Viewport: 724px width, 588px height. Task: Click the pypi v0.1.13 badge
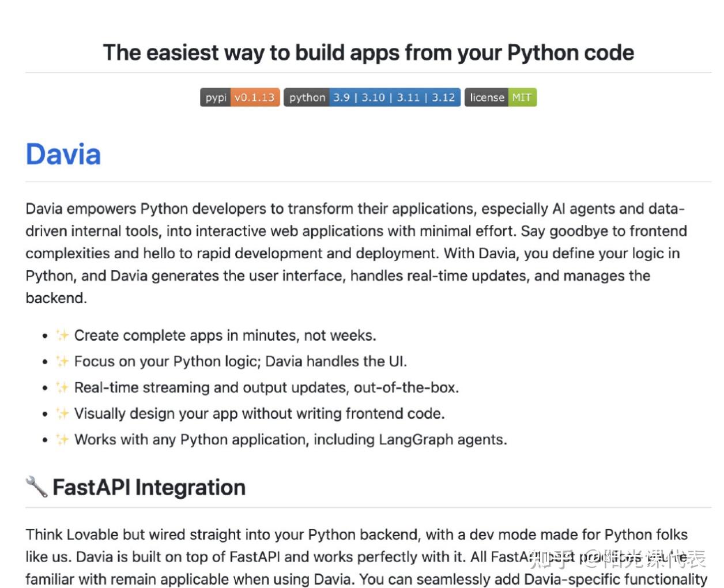(x=240, y=97)
